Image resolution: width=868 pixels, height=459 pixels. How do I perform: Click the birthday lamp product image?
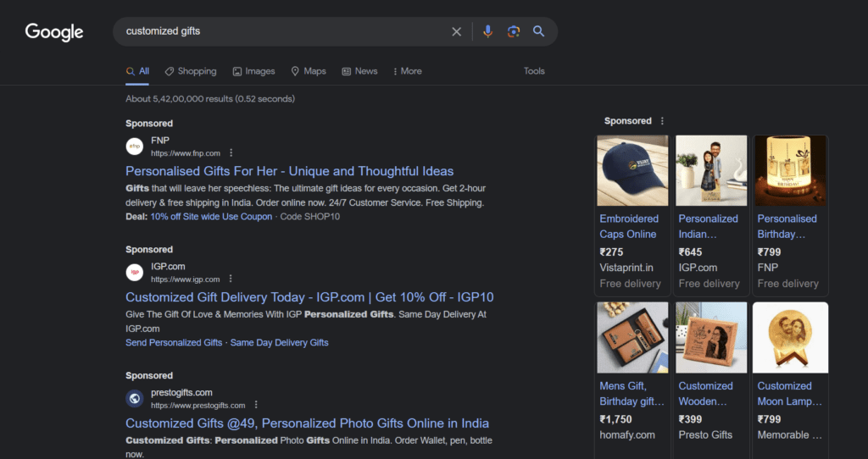pos(791,171)
